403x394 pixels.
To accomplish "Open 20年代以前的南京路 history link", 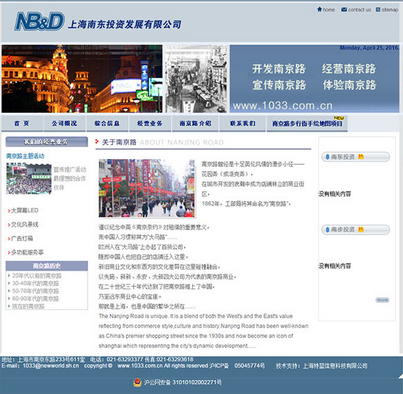I will [x=37, y=276].
